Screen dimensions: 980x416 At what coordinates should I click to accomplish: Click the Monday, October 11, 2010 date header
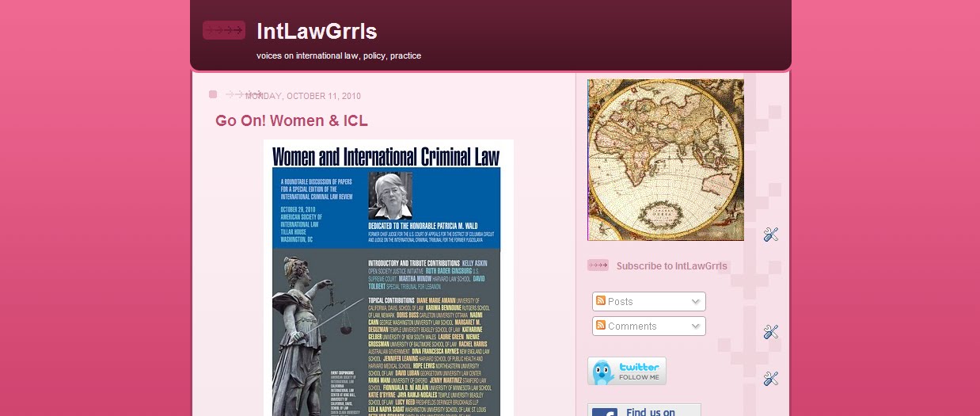coord(303,96)
